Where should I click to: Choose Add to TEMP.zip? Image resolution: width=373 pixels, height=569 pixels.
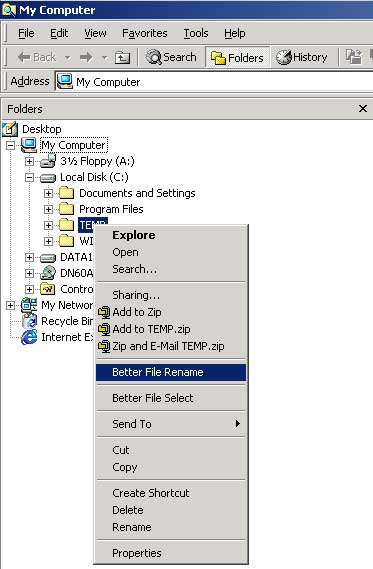[171, 329]
